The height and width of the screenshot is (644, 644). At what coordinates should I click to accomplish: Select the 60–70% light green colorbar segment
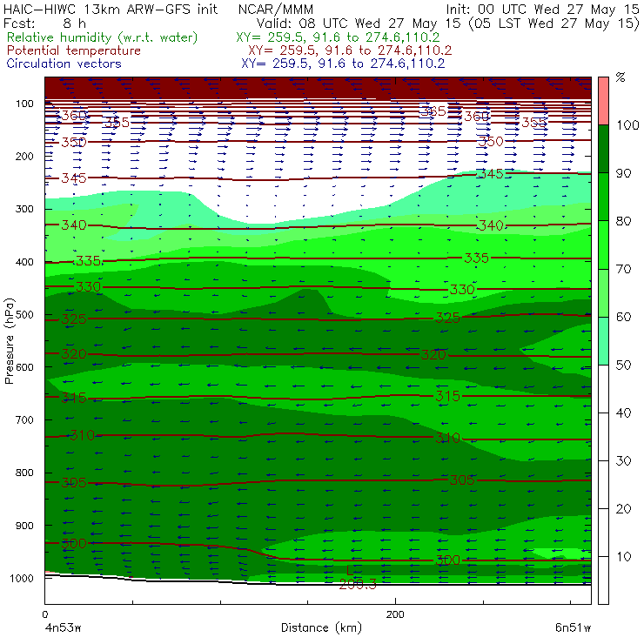(603, 292)
